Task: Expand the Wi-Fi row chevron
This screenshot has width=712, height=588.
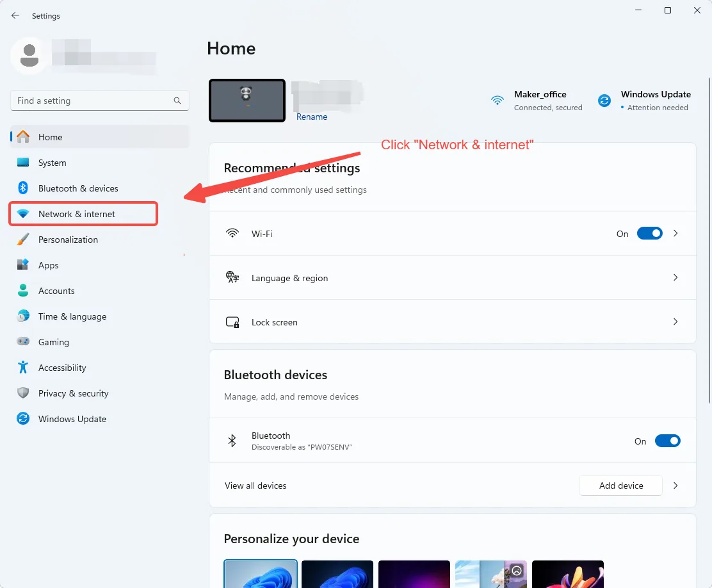Action: click(676, 233)
